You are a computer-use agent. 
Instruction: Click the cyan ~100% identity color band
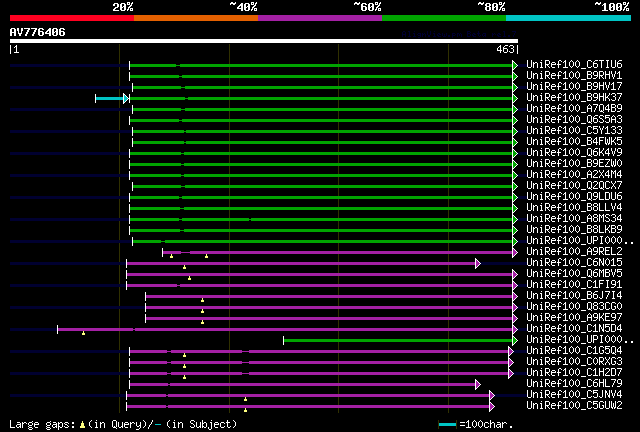(568, 18)
